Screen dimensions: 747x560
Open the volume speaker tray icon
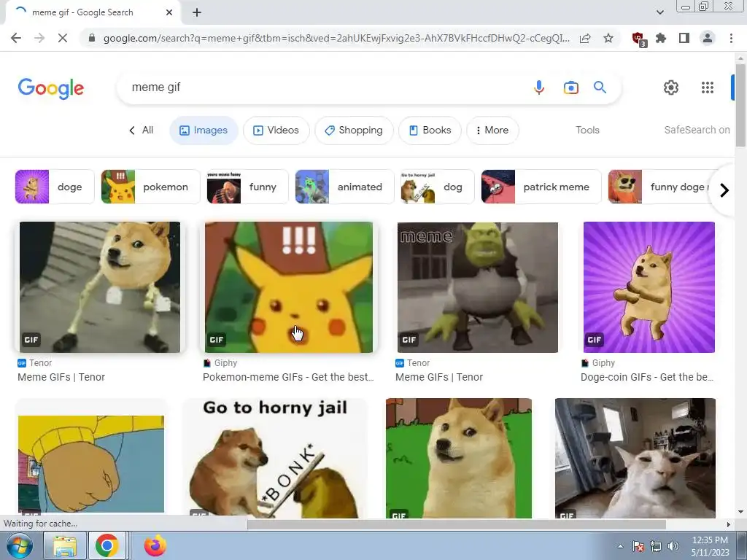[673, 546]
